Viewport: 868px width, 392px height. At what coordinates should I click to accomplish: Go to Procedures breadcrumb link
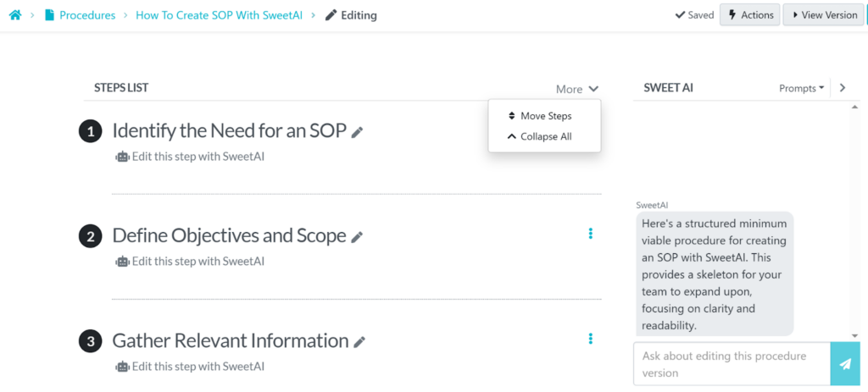click(x=86, y=15)
